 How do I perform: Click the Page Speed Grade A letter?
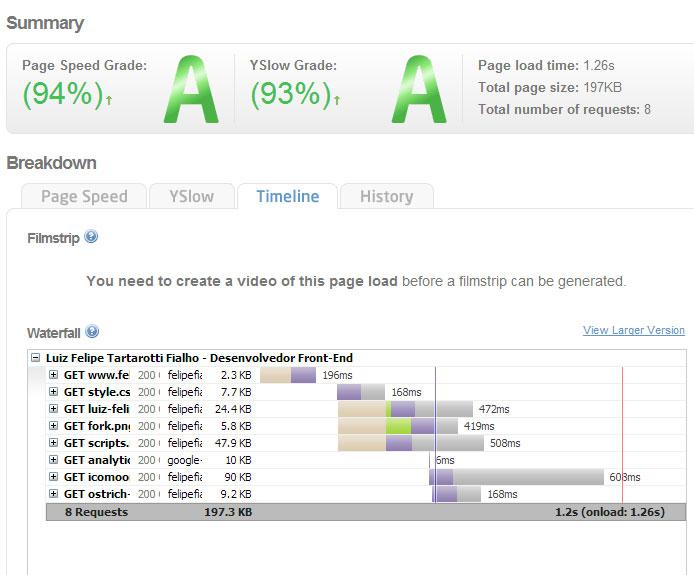pyautogui.click(x=191, y=89)
